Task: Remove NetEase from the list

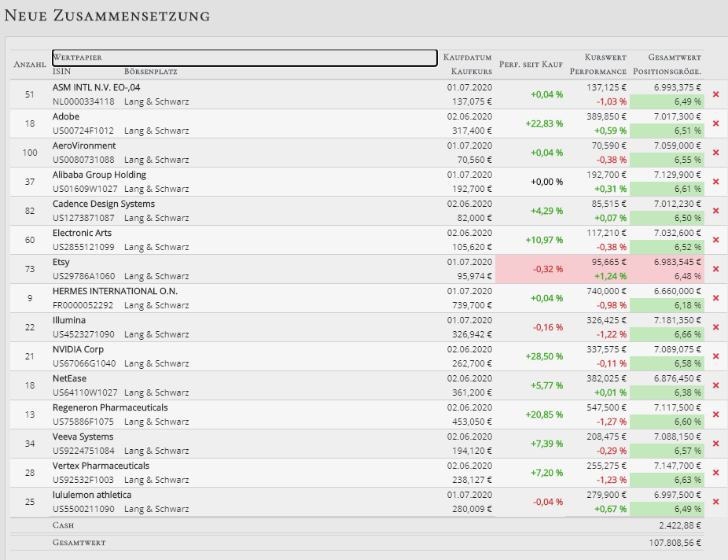Action: (x=715, y=385)
